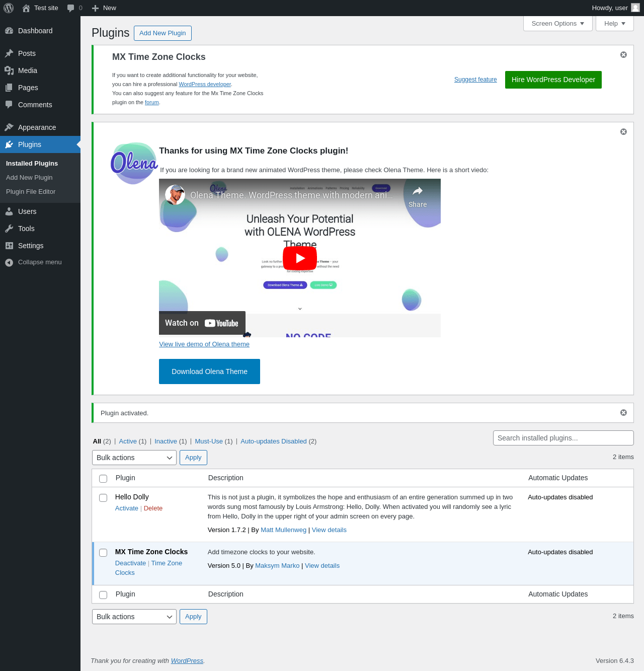
Task: Click the bottom Apply button
Action: click(x=193, y=617)
